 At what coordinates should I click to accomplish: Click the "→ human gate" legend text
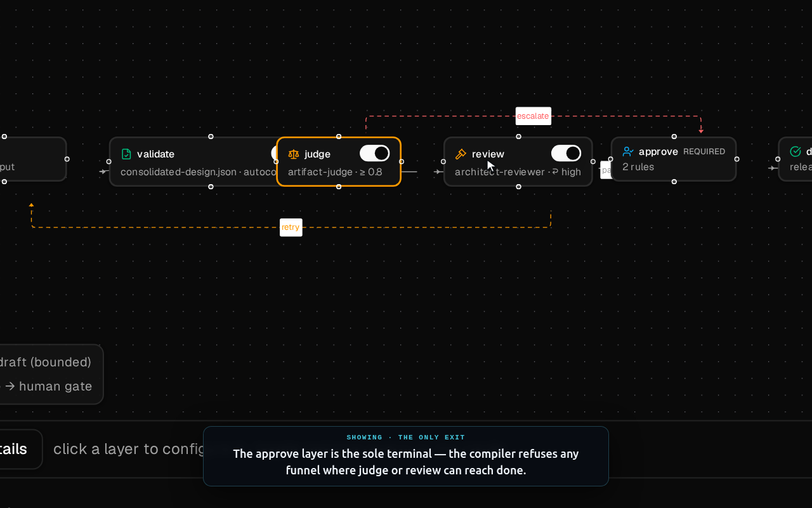tap(48, 386)
